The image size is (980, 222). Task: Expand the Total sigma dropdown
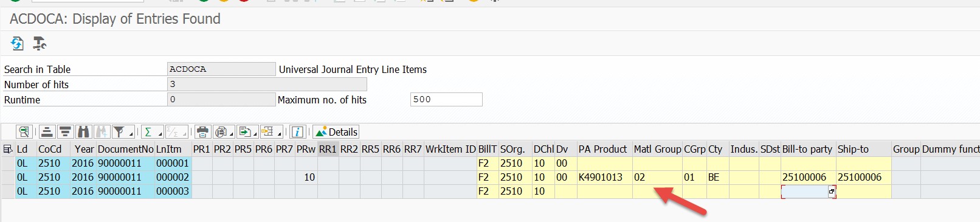(160, 135)
